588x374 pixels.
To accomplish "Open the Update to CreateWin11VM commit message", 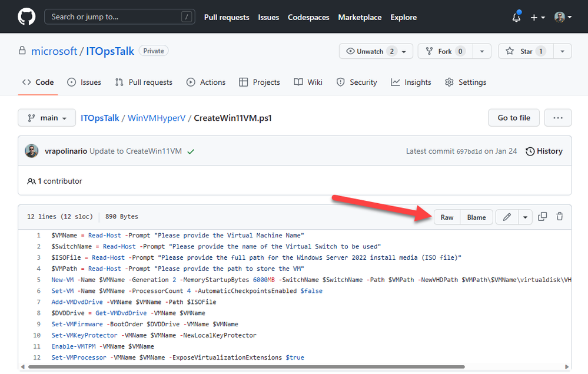I will pyautogui.click(x=135, y=151).
